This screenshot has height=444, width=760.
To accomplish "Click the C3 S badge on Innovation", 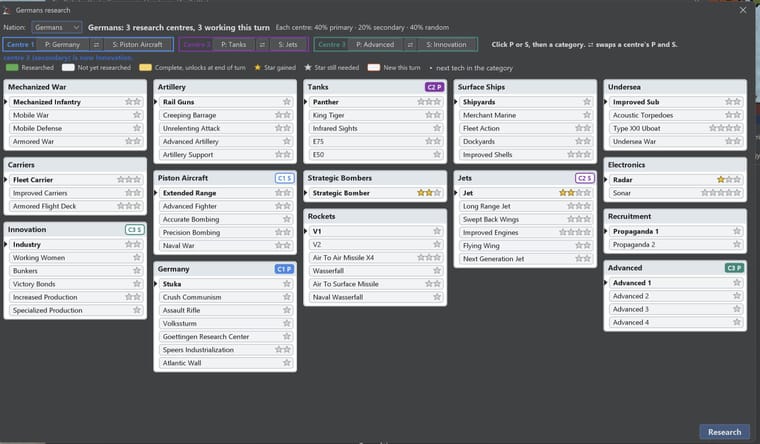I will tap(134, 230).
